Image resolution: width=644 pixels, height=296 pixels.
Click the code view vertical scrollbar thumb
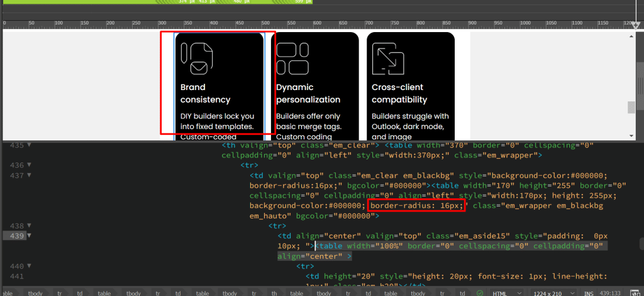641,243
